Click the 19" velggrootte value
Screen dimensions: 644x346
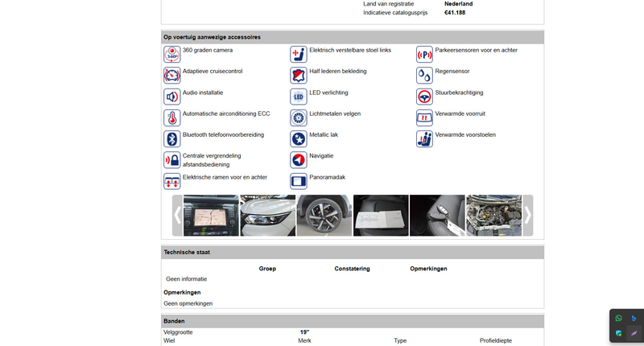pos(304,332)
